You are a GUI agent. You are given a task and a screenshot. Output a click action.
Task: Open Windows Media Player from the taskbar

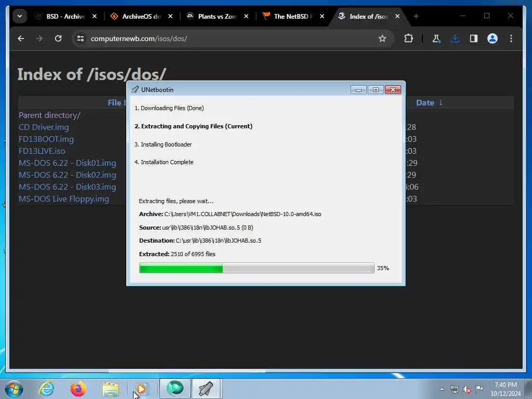(x=141, y=389)
